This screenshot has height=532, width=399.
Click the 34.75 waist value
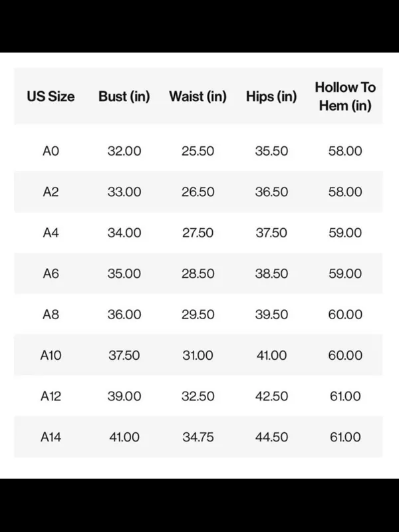coord(198,437)
